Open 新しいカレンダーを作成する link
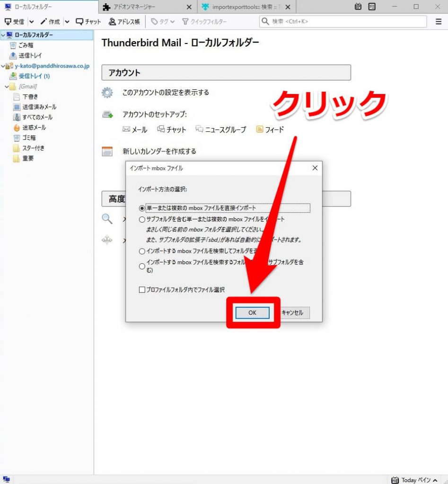448x484 pixels. tap(159, 151)
